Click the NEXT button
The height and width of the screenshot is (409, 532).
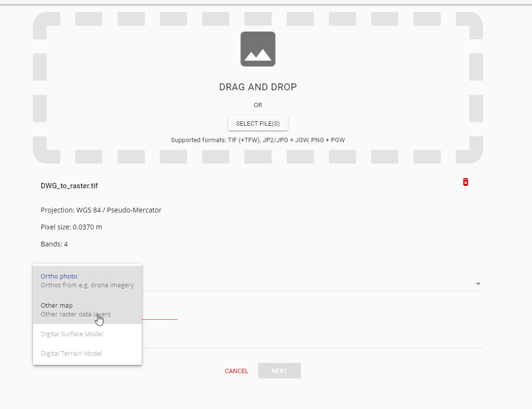tap(279, 371)
